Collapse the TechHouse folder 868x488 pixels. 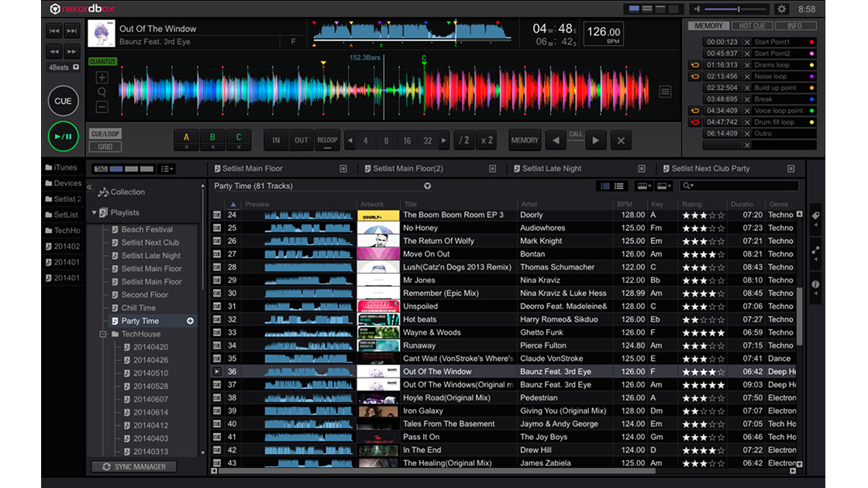[x=103, y=334]
